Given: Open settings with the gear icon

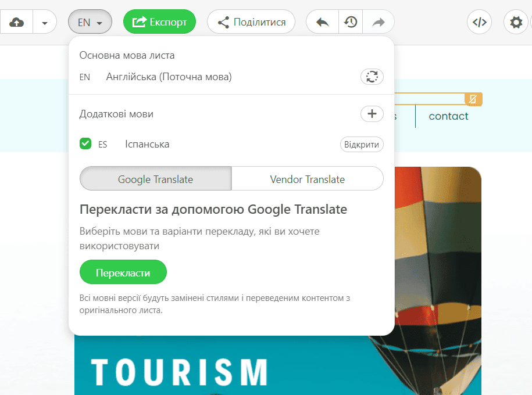Looking at the screenshot, I should click(x=515, y=21).
